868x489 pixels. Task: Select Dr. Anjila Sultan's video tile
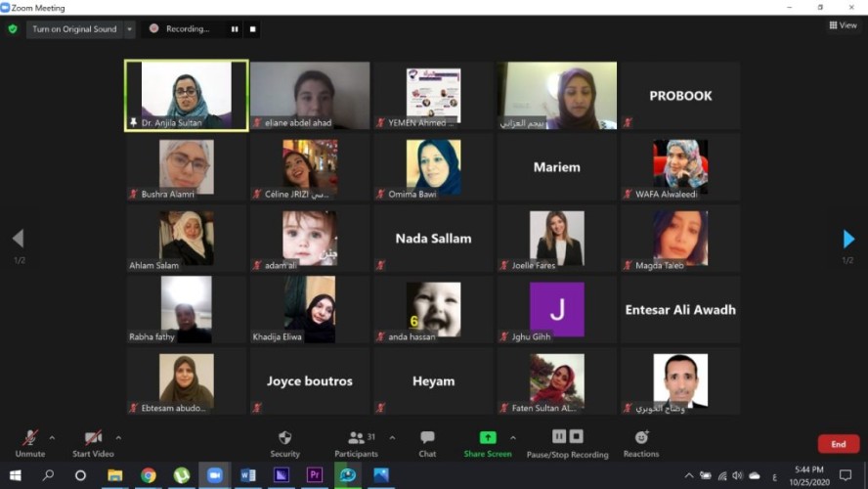186,95
